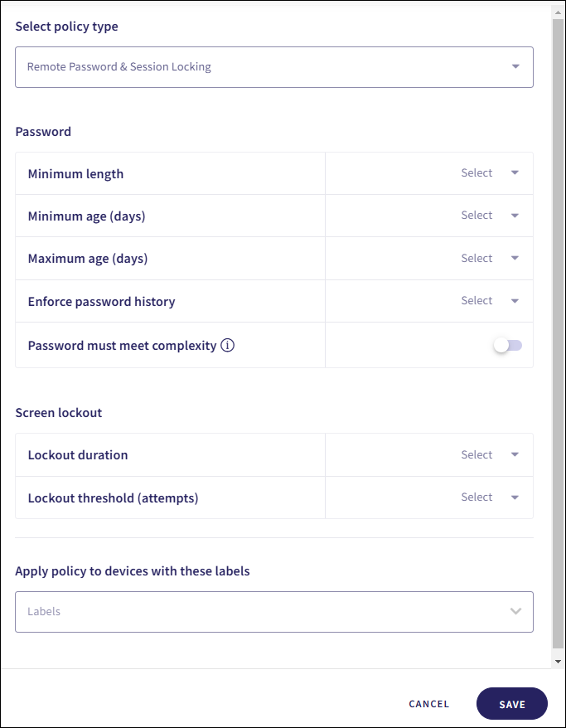The height and width of the screenshot is (728, 566).
Task: Click the dropdown arrow on Maximum age
Action: 513,258
